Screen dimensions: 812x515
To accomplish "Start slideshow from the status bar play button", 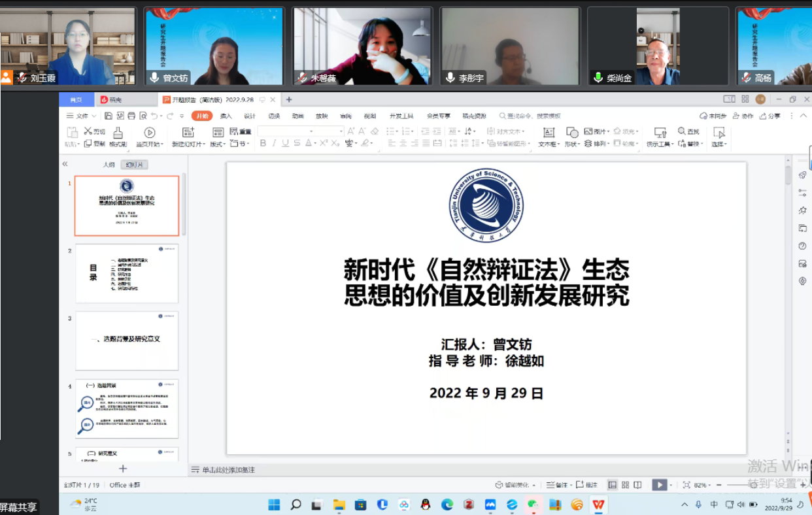I will tap(659, 485).
